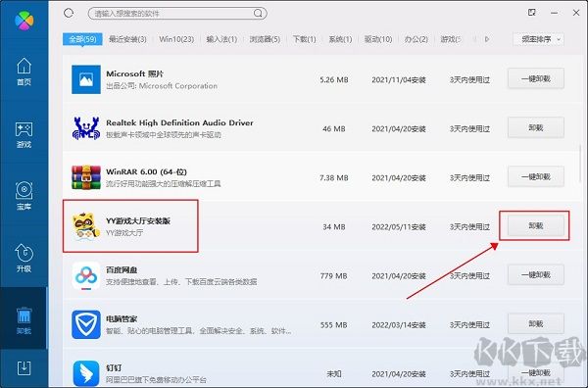Click the 2022/05/11安装 date text
Screen dimensions: 588x388
pos(399,226)
